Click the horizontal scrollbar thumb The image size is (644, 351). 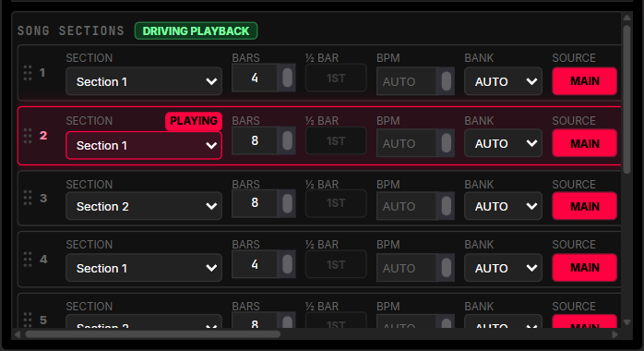coord(153,334)
